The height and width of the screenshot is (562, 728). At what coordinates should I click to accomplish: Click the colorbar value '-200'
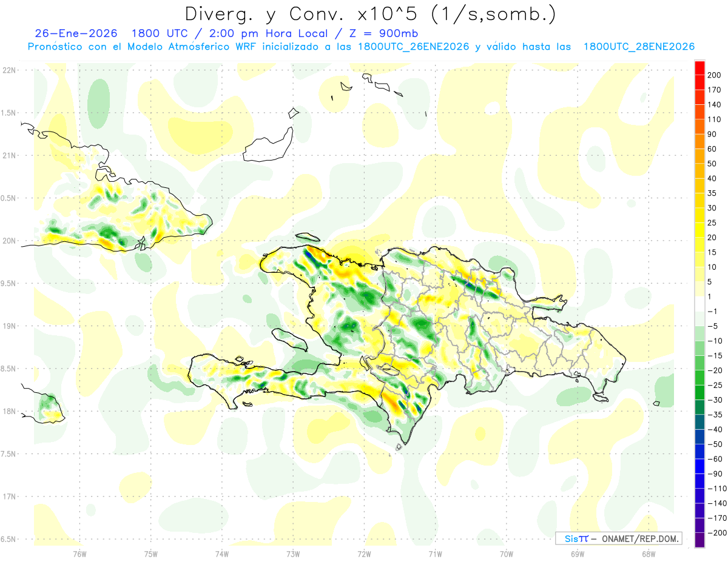coord(716,532)
